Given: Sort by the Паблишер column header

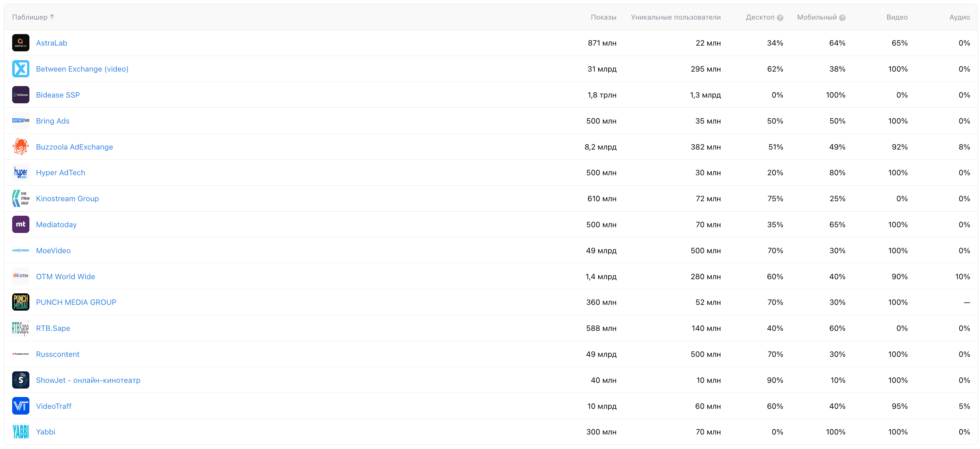Looking at the screenshot, I should coord(33,17).
